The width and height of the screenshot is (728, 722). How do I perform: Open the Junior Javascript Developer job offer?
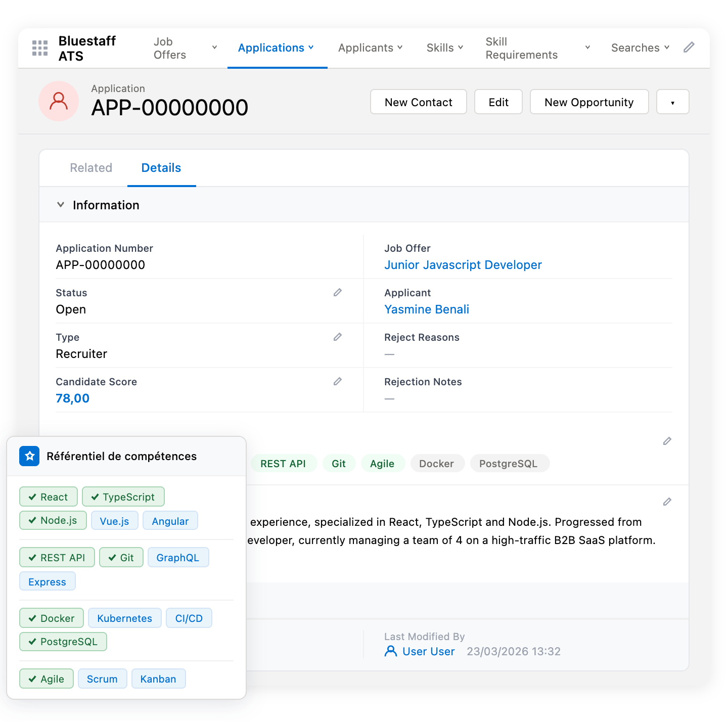pos(463,264)
